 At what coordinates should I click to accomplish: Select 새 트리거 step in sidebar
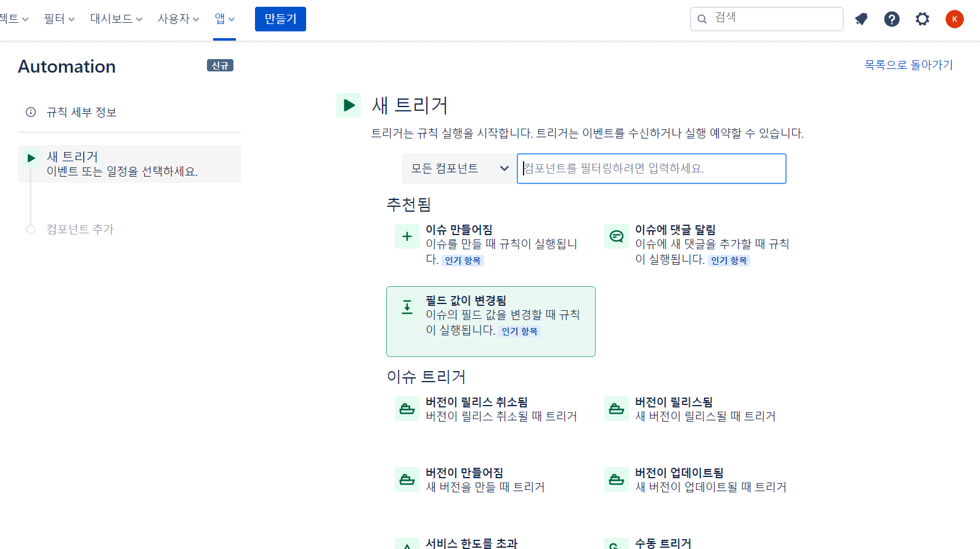(x=129, y=164)
